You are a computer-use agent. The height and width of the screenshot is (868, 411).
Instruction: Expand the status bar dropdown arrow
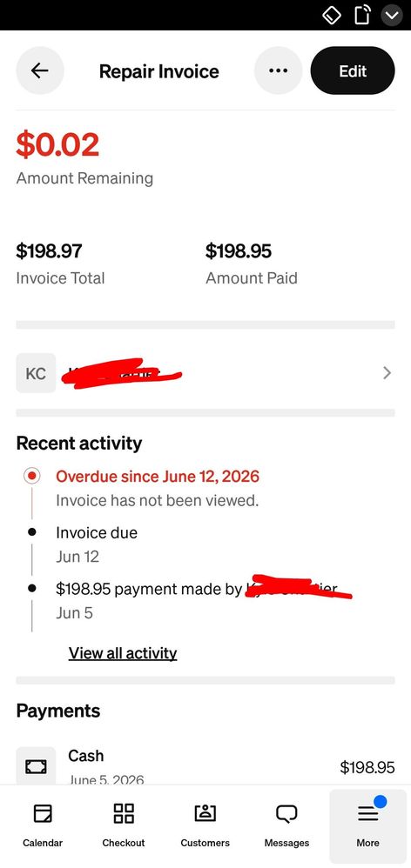[x=392, y=16]
